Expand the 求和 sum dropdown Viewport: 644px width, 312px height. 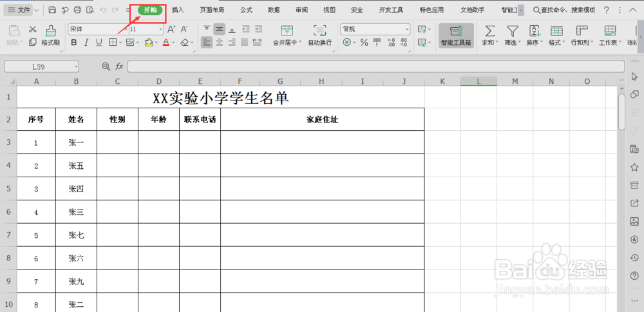click(497, 43)
